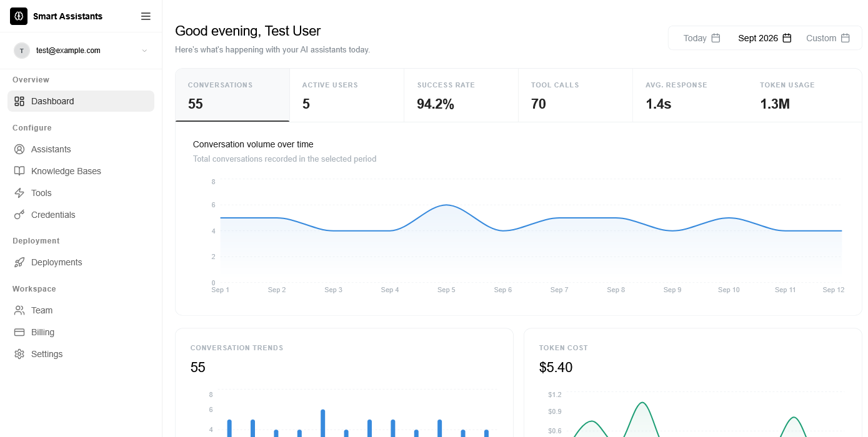
Task: Click the Credentials key icon
Action: (x=19, y=215)
